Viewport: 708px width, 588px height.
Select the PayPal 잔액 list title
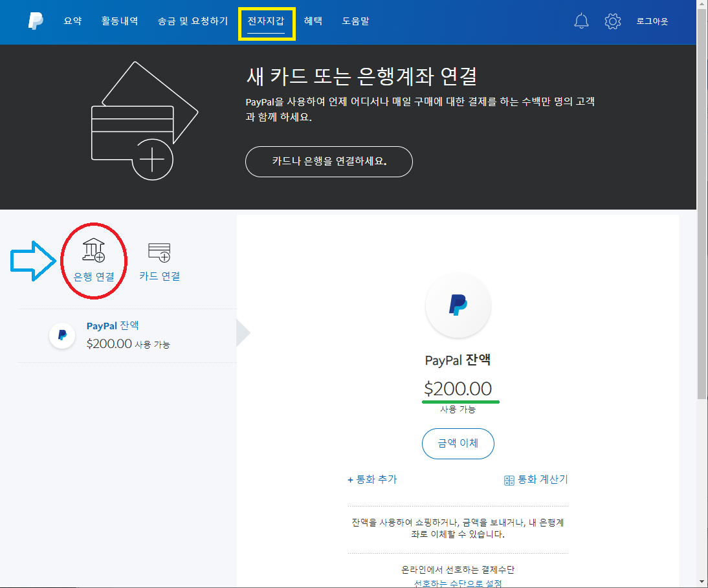point(113,326)
